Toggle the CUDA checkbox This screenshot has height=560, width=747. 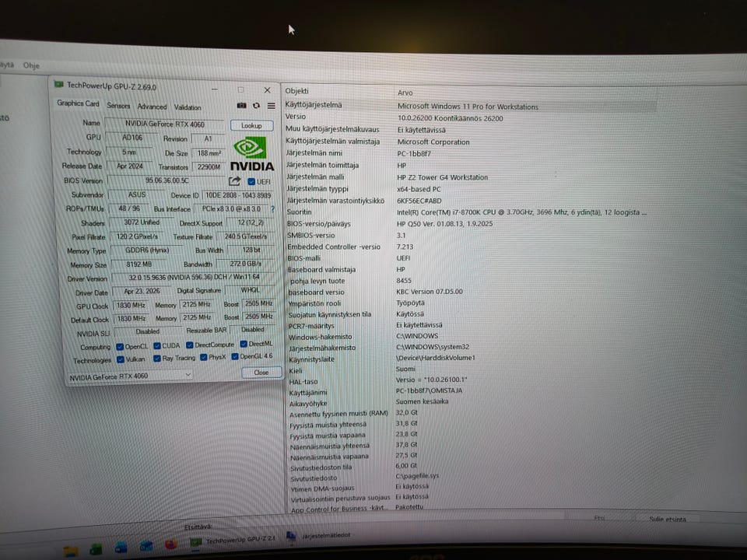point(156,345)
